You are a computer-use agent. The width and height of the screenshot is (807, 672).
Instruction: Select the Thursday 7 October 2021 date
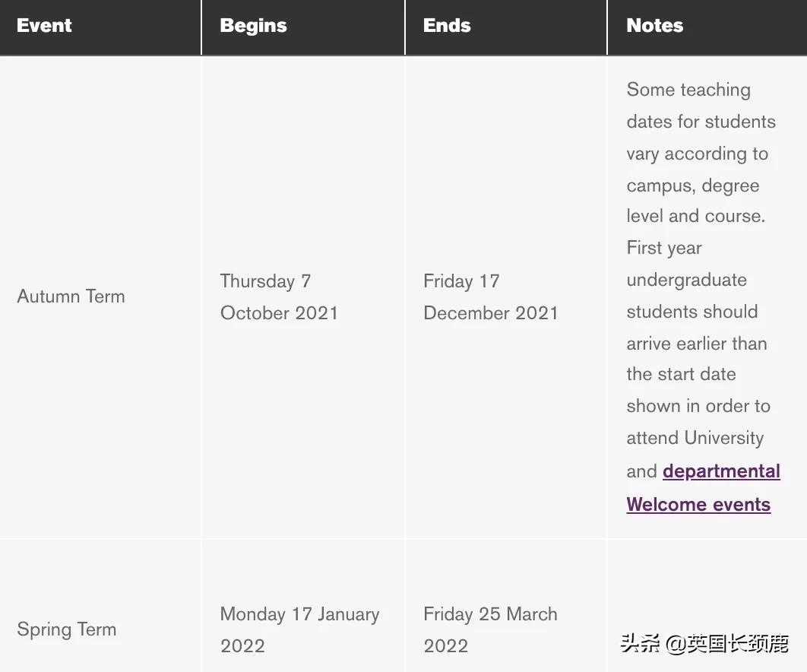279,296
